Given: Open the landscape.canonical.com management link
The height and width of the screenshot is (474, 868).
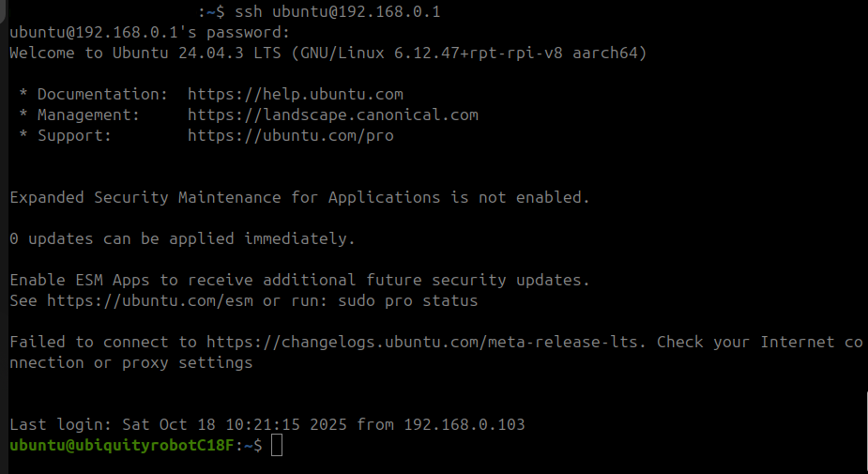Looking at the screenshot, I should [x=332, y=115].
